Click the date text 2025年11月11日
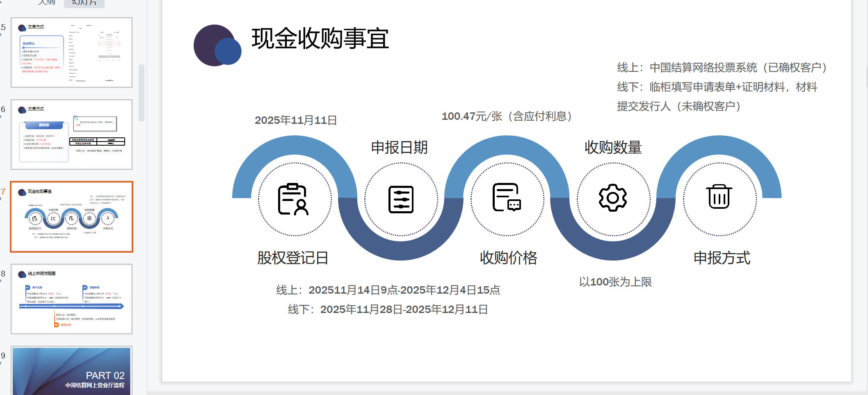868x395 pixels. tap(296, 120)
